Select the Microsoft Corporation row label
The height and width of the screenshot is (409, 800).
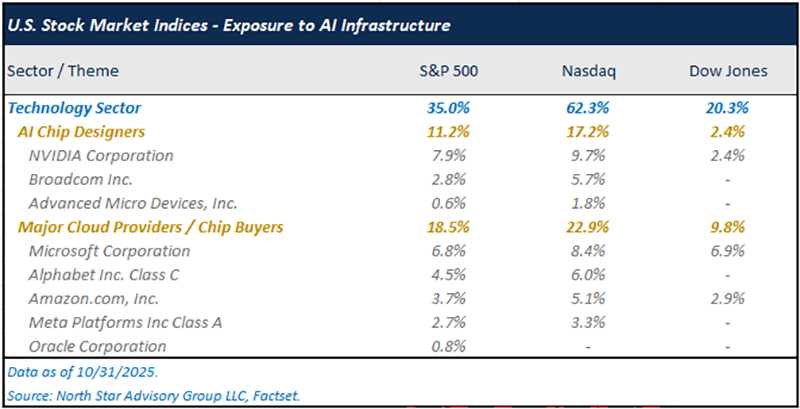coord(109,251)
